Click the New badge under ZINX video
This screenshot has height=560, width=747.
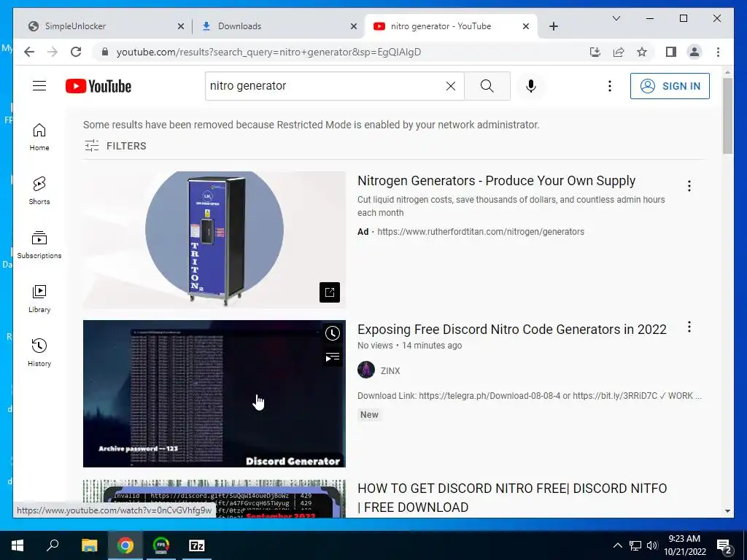click(369, 415)
